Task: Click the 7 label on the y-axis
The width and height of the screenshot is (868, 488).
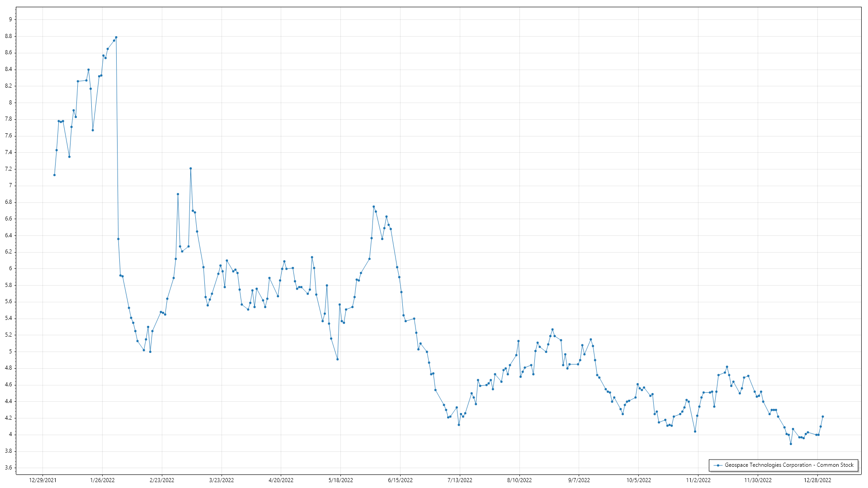Action: click(10, 185)
